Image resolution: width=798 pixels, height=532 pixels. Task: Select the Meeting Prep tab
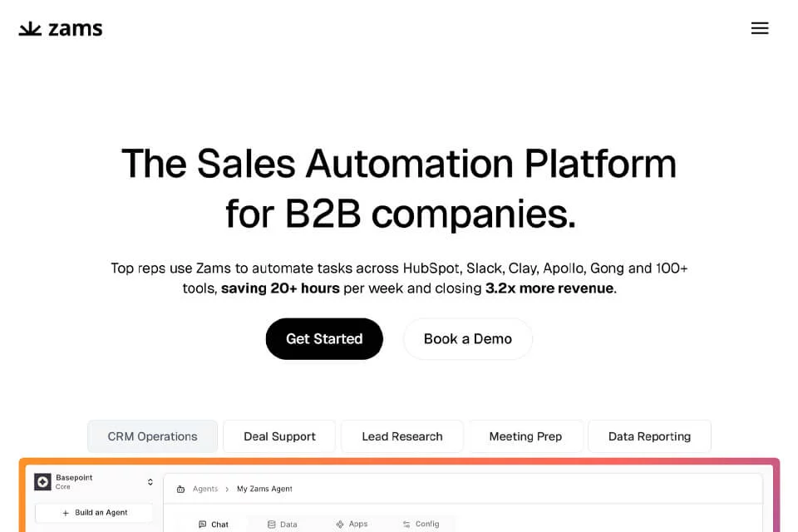coord(525,436)
